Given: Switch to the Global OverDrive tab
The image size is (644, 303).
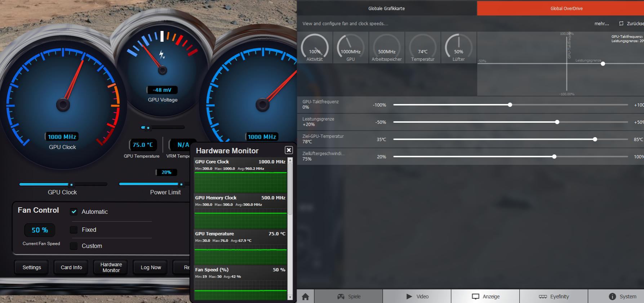Looking at the screenshot, I should click(561, 8).
